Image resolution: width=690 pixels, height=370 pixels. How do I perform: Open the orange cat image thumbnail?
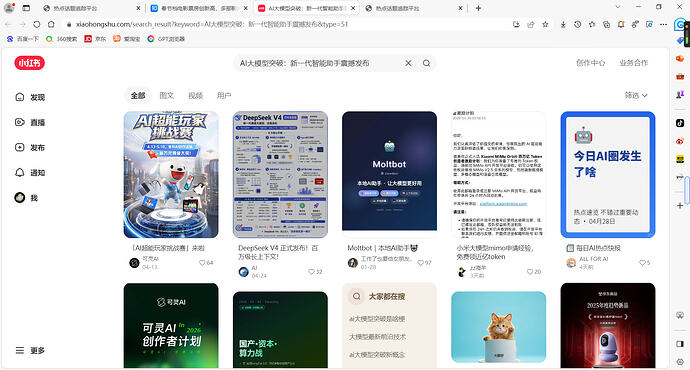click(499, 327)
